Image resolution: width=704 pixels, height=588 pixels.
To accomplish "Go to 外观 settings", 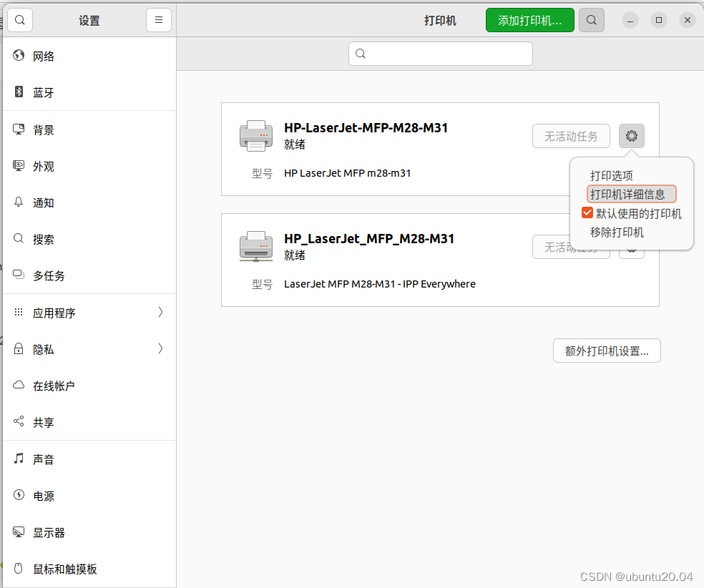I will 89,166.
